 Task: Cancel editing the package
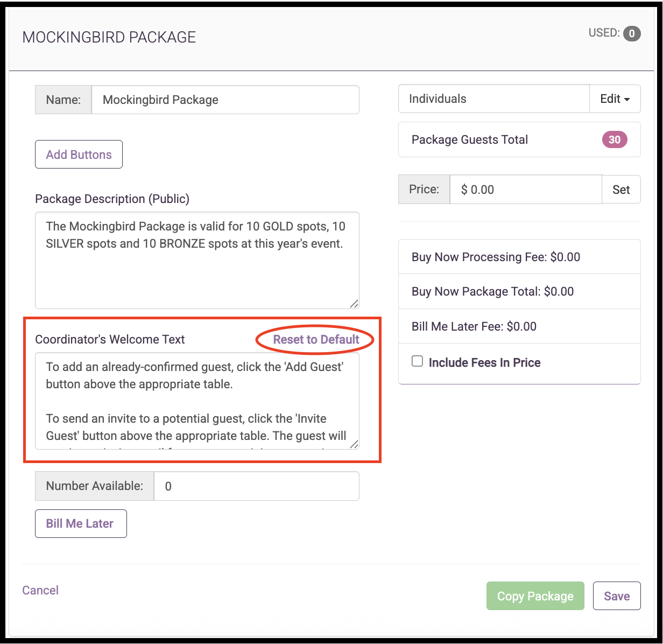click(40, 590)
